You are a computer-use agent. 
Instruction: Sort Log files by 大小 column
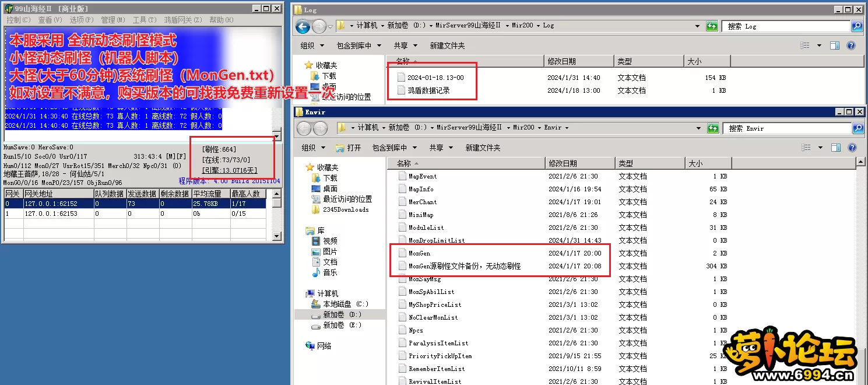coord(707,61)
